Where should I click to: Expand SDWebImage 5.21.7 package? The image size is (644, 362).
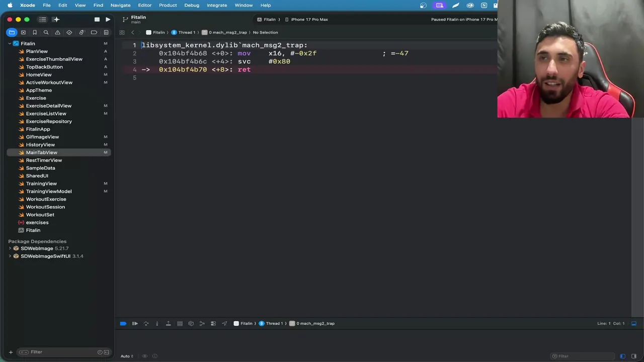tap(10, 248)
